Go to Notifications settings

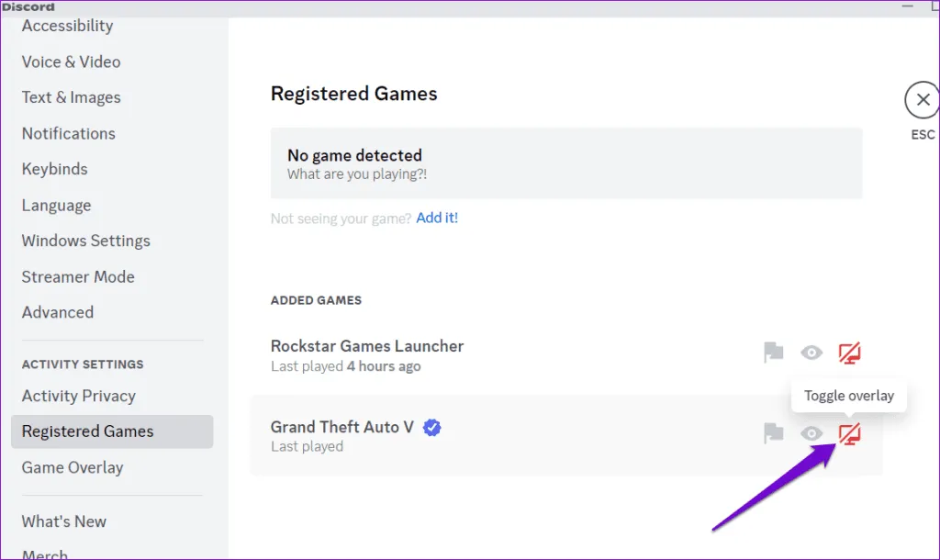coord(69,133)
